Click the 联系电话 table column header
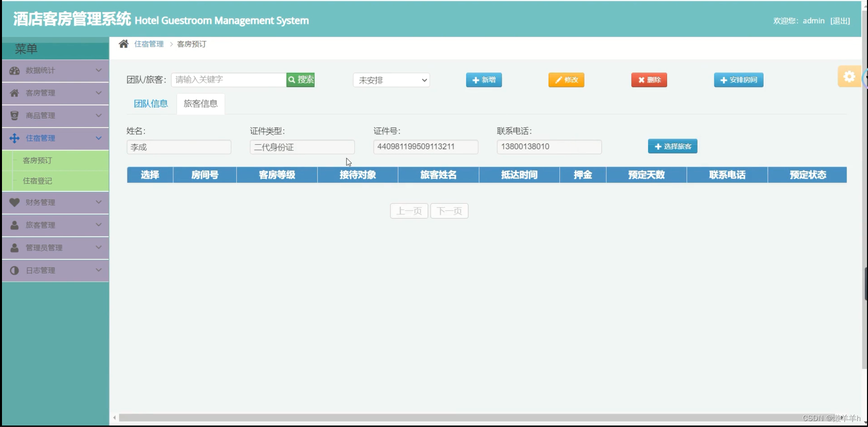 pos(727,175)
